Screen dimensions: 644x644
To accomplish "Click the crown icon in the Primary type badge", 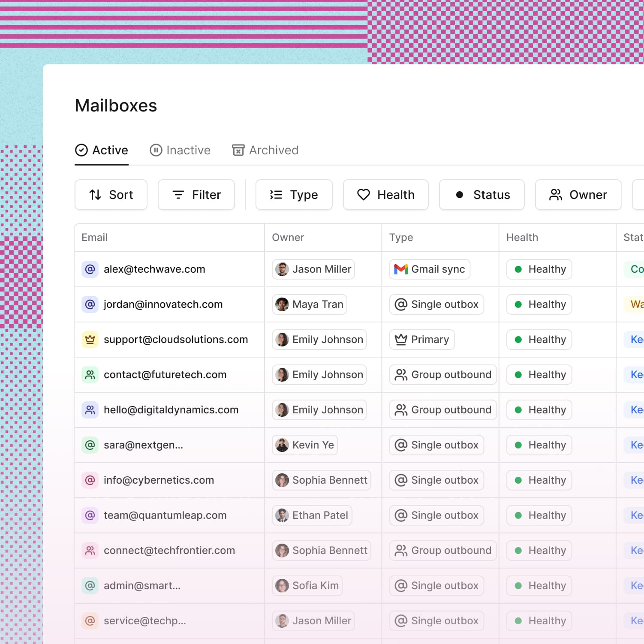I will pyautogui.click(x=400, y=340).
